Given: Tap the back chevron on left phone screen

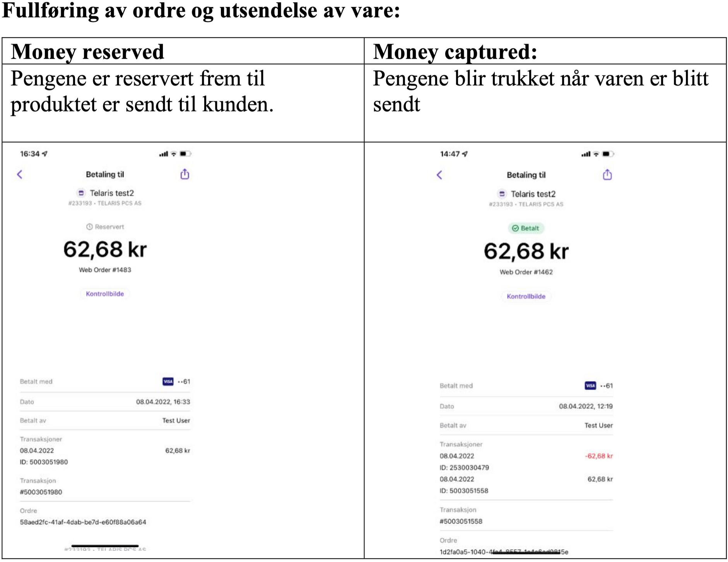Looking at the screenshot, I should point(20,175).
